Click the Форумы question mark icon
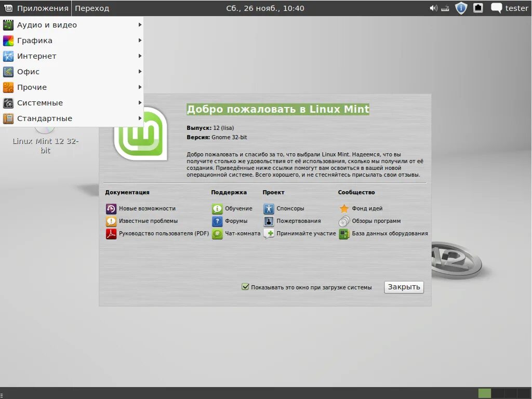This screenshot has height=399, width=532. point(217,221)
